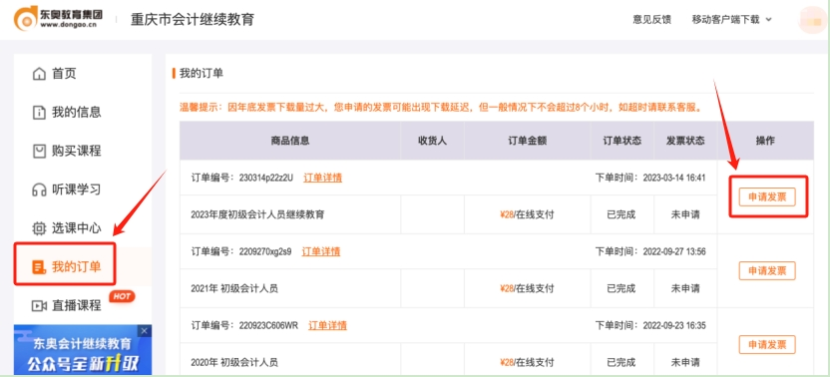Click the 重庆市会计继续教育 site title
Viewport: 830px width, 377px height.
pos(193,20)
